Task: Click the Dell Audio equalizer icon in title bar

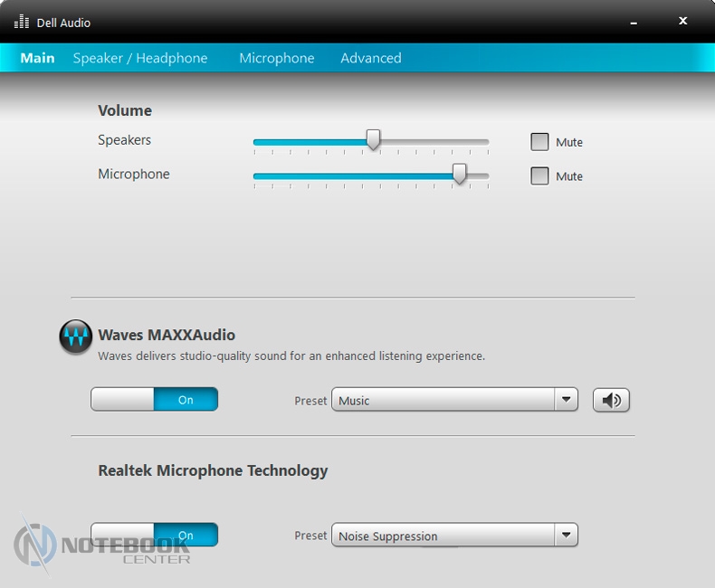Action: click(x=22, y=22)
